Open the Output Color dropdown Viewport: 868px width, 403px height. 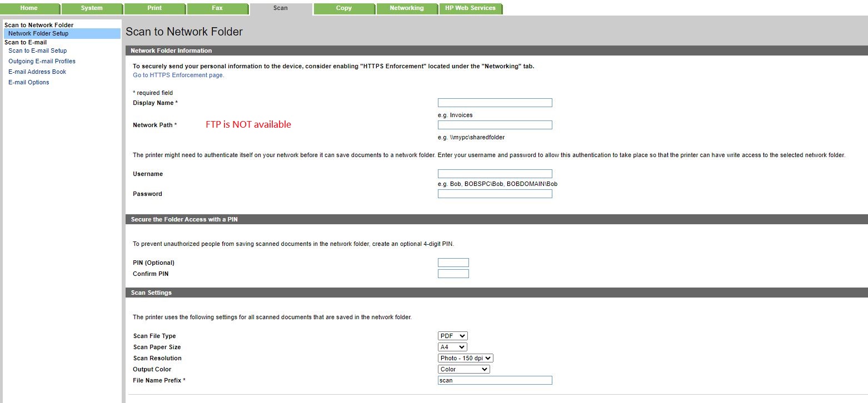click(x=464, y=369)
